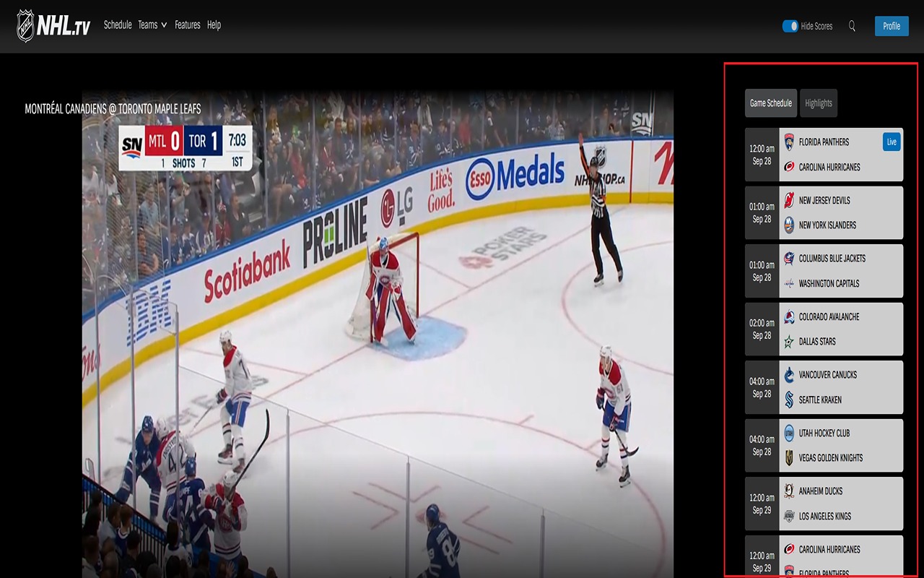Select the Seattle Kraken team name
Screen dimensions: 924x578
click(820, 400)
